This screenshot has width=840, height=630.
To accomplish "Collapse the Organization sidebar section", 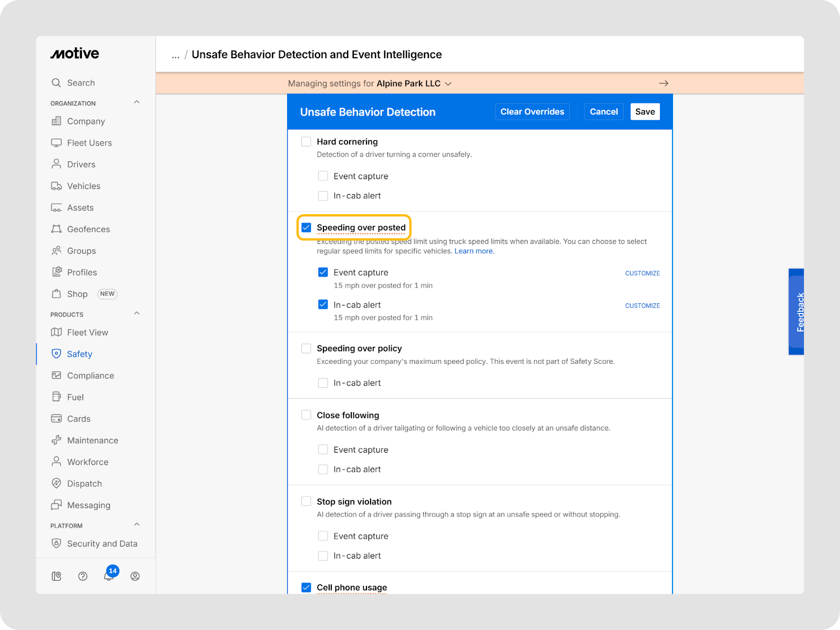I will [136, 102].
